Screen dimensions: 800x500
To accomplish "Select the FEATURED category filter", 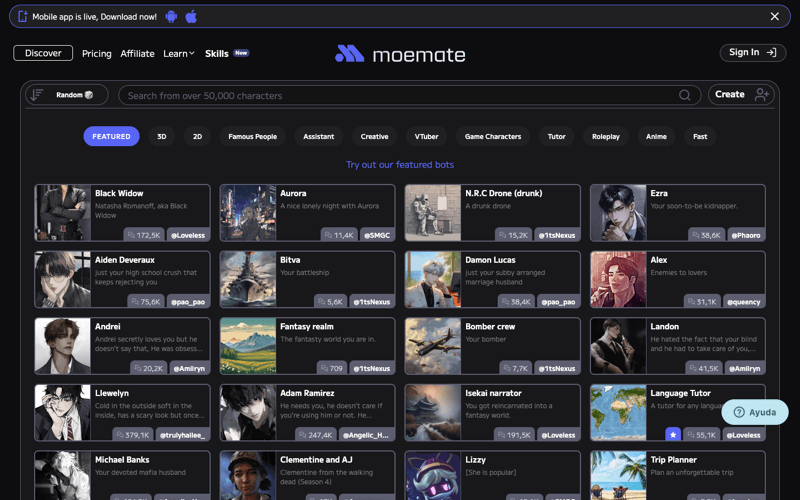I will point(111,136).
